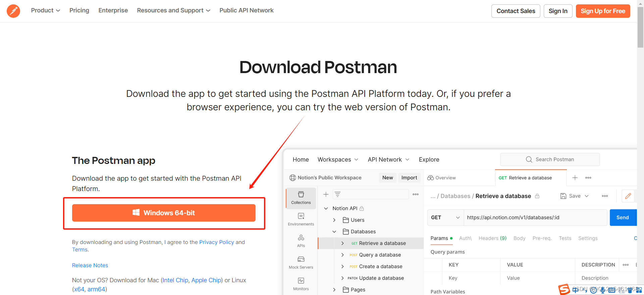Switch to the Params tab

[441, 238]
